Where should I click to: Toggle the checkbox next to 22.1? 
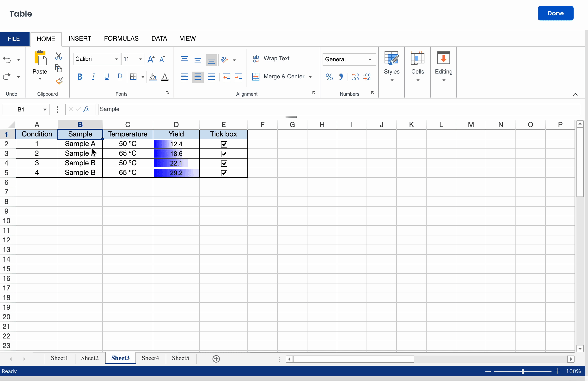[224, 164]
